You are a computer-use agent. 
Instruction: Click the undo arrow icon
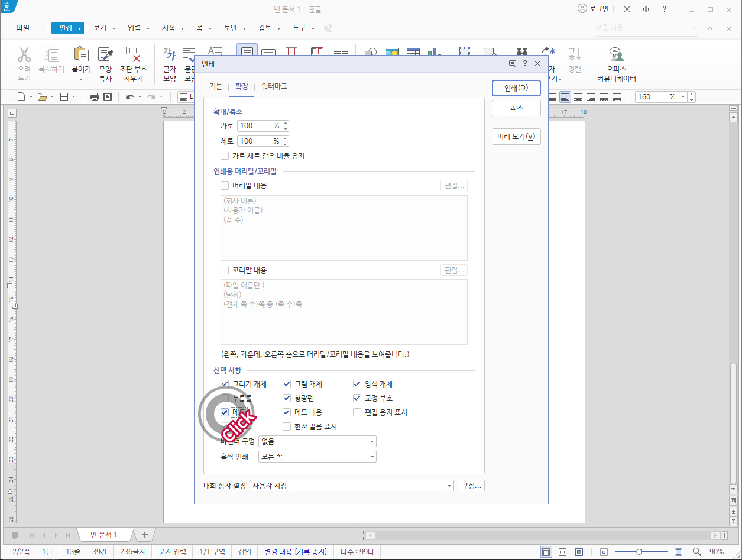point(129,96)
